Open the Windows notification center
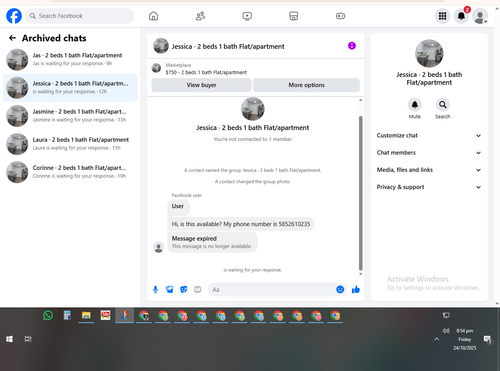The height and width of the screenshot is (371, 500). 488,339
